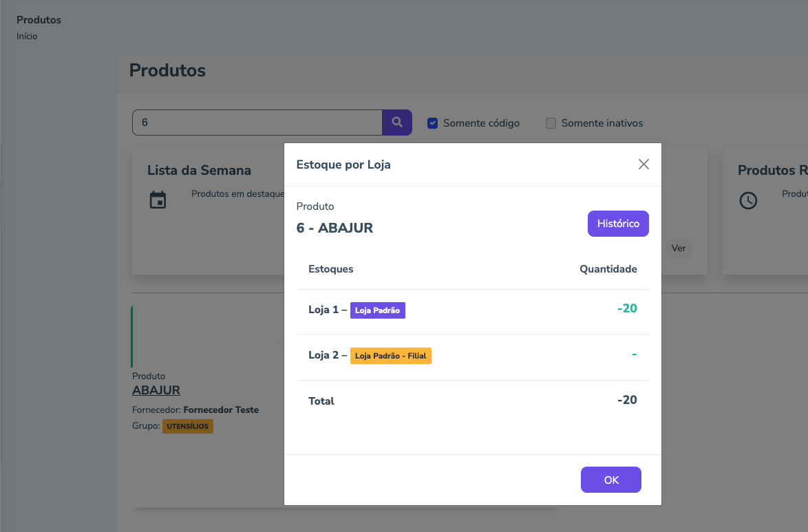
Task: Click the clock icon in Produtos card
Action: coord(748,200)
